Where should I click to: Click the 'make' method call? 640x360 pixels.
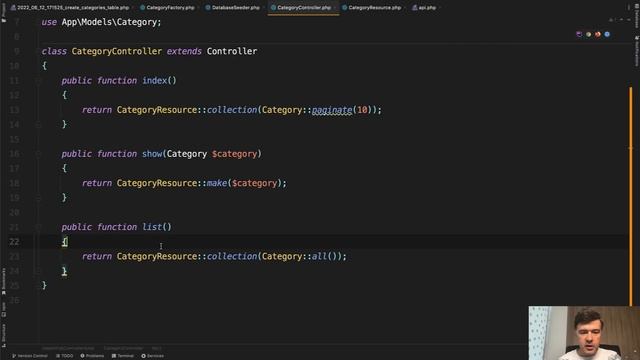pyautogui.click(x=217, y=183)
